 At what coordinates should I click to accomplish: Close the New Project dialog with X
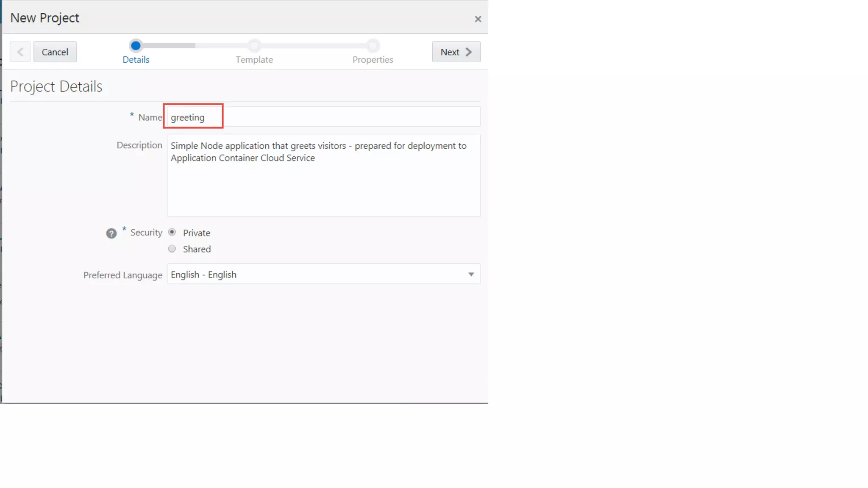478,19
